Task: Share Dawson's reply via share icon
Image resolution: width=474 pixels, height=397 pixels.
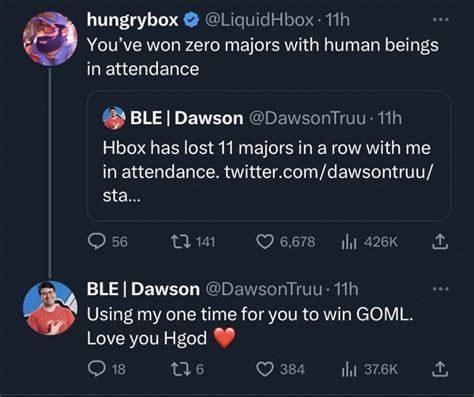Action: point(440,369)
